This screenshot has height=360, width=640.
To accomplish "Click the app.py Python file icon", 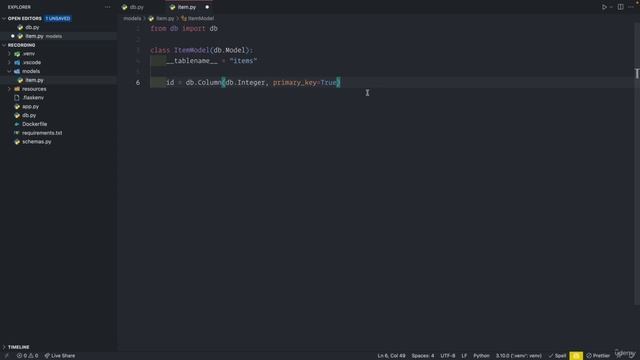I will click(17, 107).
